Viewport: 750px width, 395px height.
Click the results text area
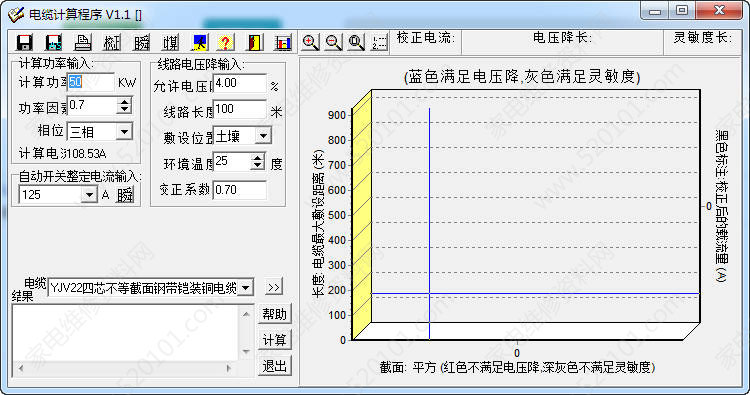[x=125, y=333]
